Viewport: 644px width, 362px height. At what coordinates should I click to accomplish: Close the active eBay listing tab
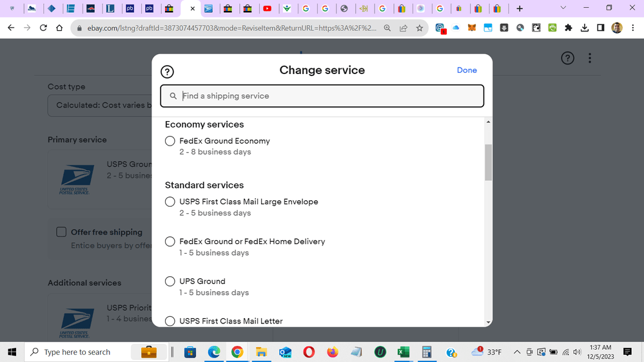click(193, 8)
